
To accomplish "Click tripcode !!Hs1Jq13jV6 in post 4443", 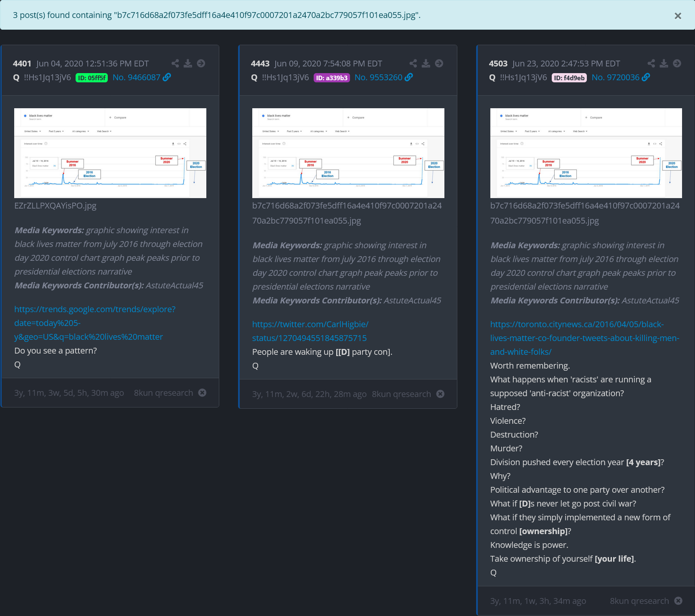I will 285,77.
